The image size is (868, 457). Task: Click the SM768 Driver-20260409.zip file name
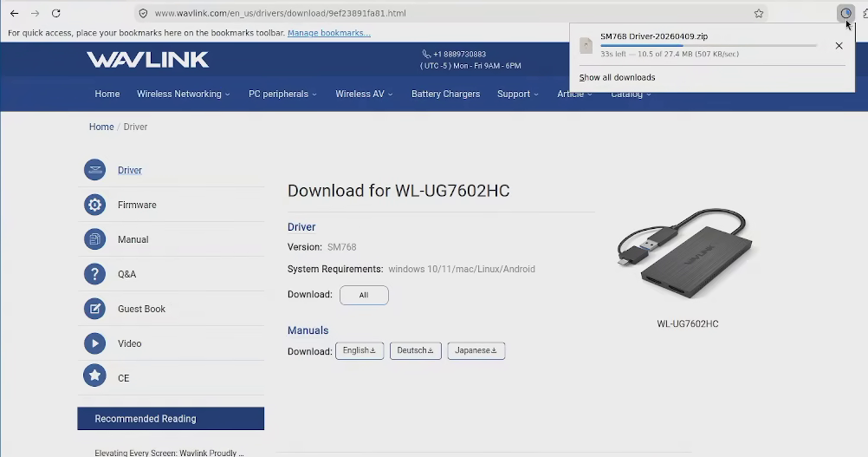[x=654, y=36]
